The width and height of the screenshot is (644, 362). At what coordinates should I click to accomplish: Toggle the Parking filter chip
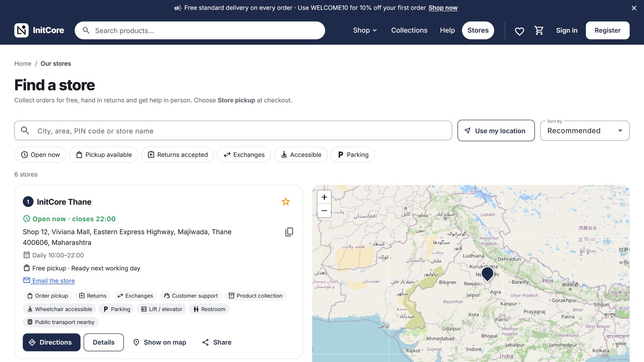(x=353, y=155)
